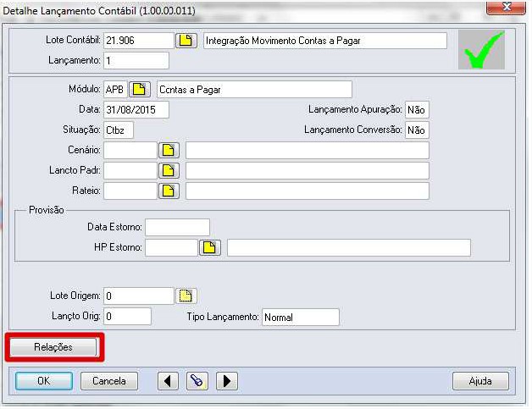Open lookup icon beside HP Estorno field

point(210,247)
